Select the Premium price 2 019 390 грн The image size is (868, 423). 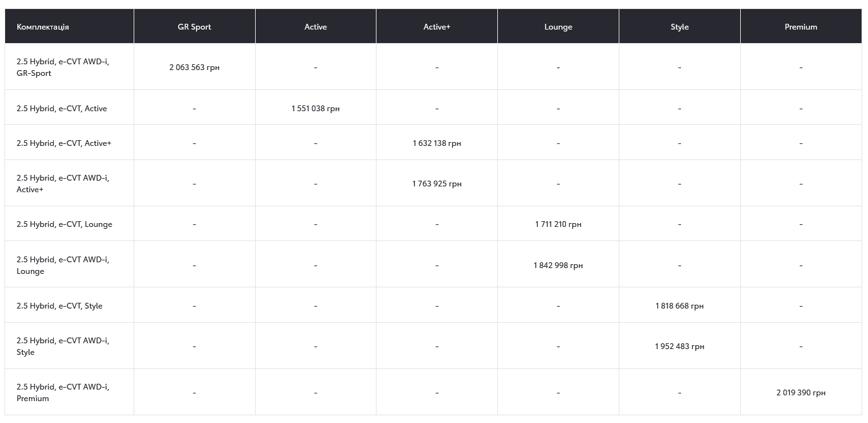[801, 393]
